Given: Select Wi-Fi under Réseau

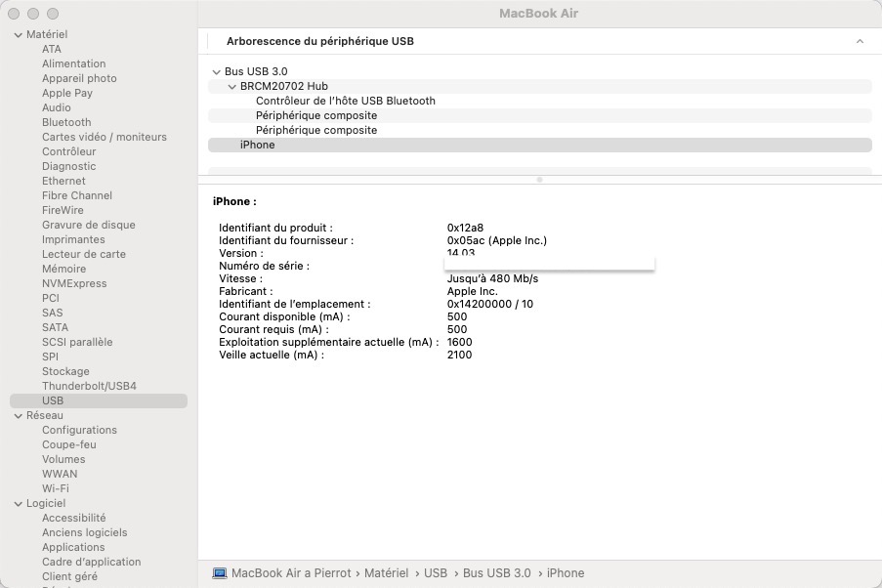Looking at the screenshot, I should coord(56,489).
